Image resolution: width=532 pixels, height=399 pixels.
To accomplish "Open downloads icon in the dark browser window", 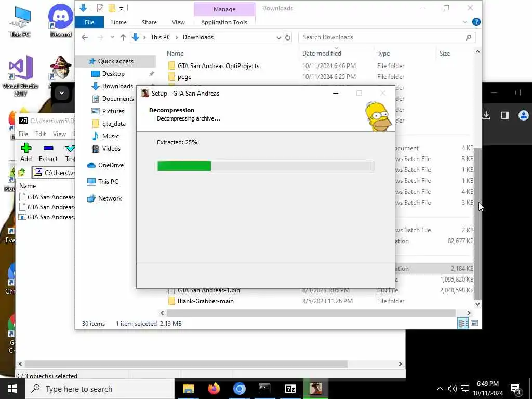I will (486, 115).
